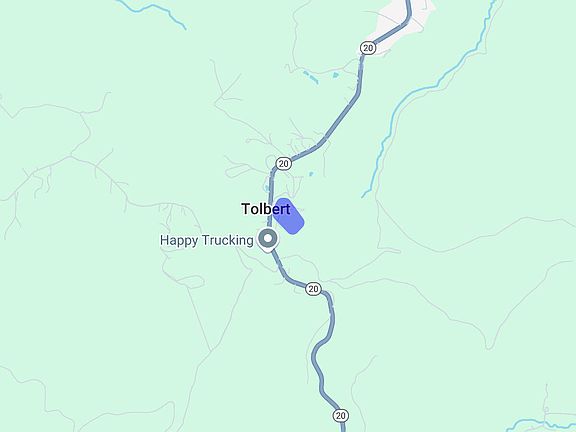Screen dimensions: 576x432
Task: Click the Tolbert town name label
Action: coord(266,209)
